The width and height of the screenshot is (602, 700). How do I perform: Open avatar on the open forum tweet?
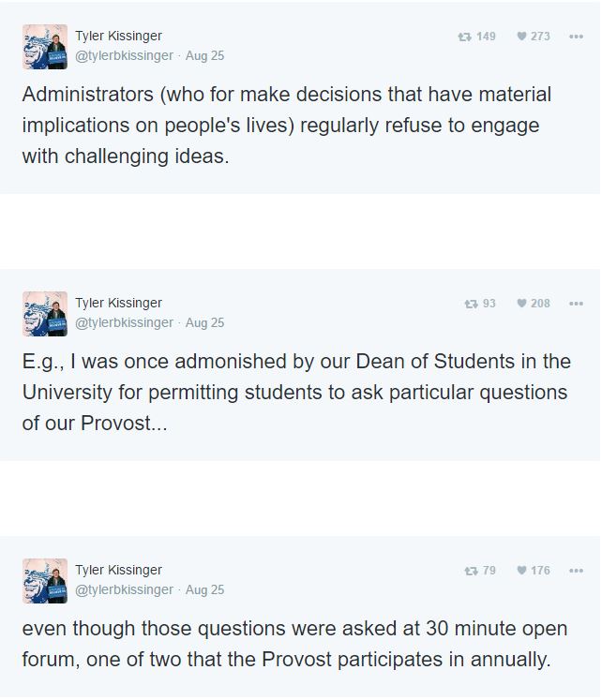[x=45, y=581]
